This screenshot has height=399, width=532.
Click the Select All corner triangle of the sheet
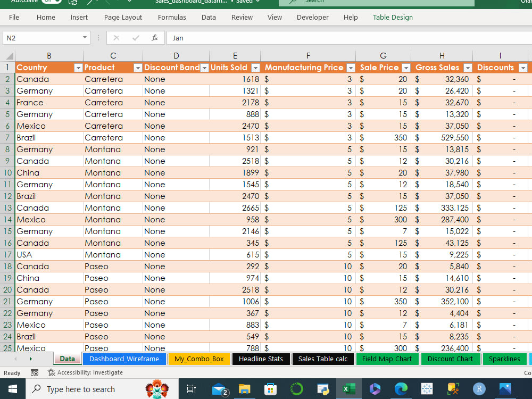[10, 56]
